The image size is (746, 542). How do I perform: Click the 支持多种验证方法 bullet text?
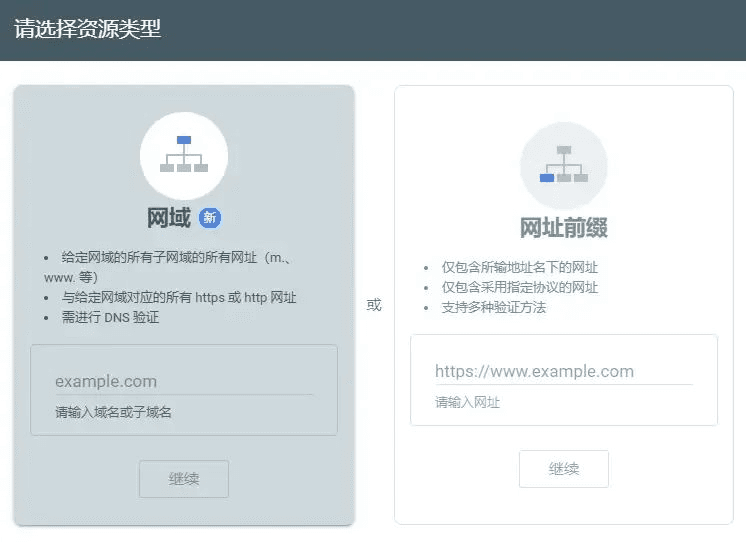click(494, 307)
